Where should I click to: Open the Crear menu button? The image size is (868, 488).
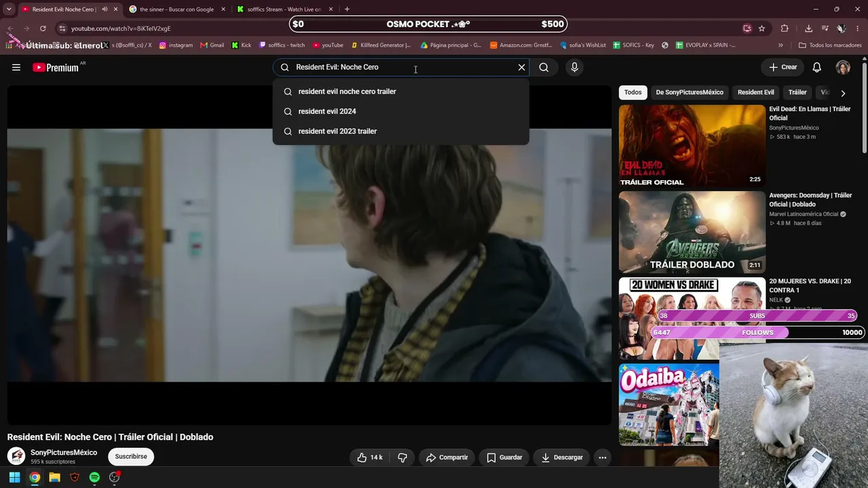point(783,67)
